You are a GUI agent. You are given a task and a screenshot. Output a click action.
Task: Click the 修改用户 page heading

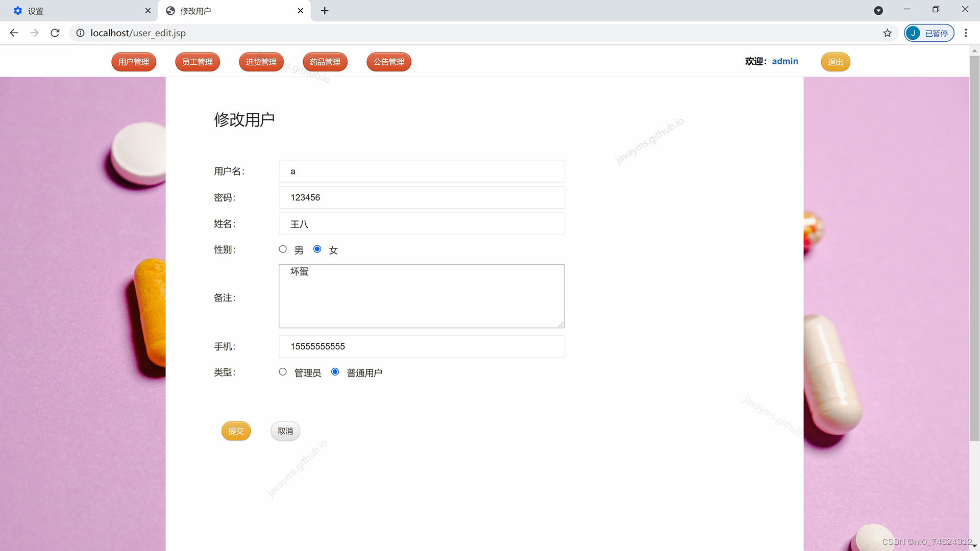pos(244,119)
